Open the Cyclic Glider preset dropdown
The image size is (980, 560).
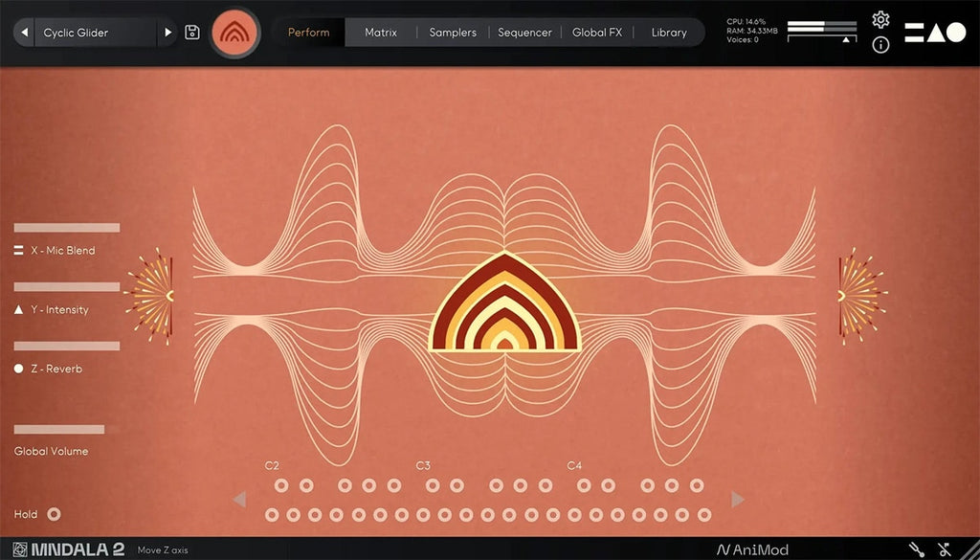tap(96, 33)
